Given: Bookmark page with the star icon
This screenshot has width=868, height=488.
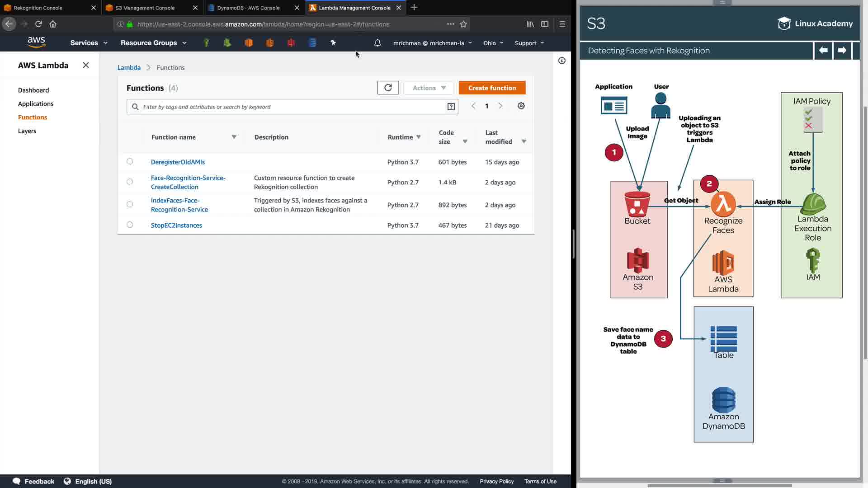Looking at the screenshot, I should (x=463, y=24).
